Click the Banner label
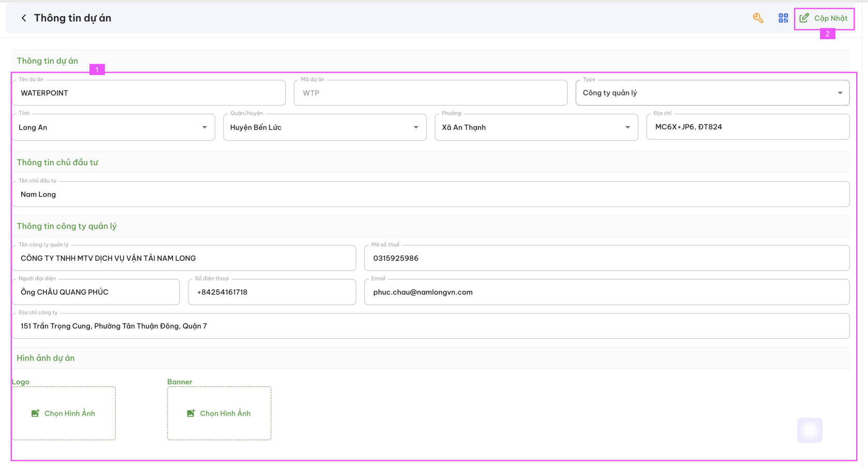 tap(180, 382)
